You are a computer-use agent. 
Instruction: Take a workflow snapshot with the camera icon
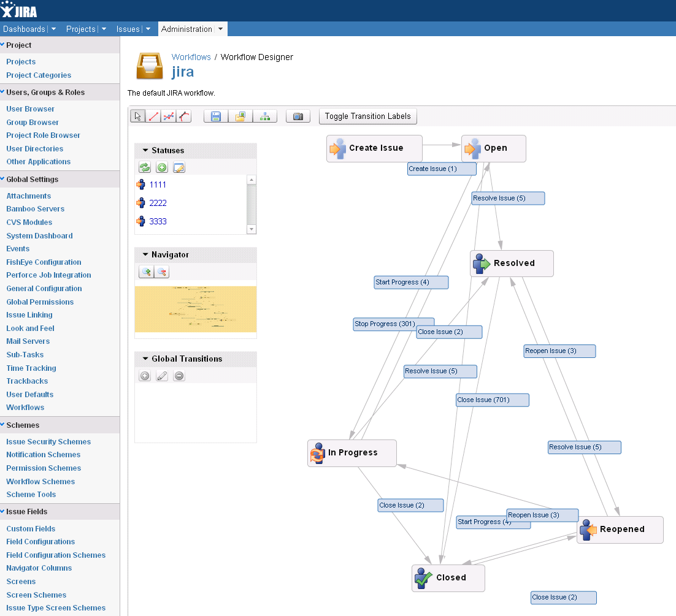click(298, 116)
